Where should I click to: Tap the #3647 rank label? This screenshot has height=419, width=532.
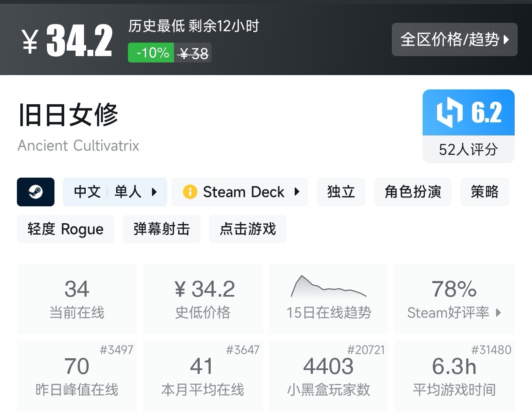(243, 350)
